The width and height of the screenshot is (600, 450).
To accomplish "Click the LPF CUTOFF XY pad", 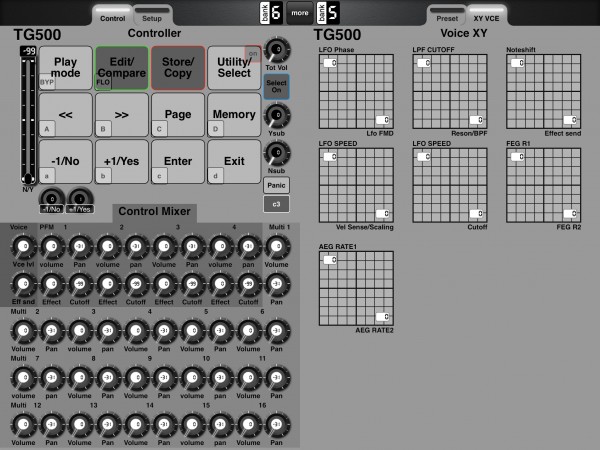I will tap(450, 91).
